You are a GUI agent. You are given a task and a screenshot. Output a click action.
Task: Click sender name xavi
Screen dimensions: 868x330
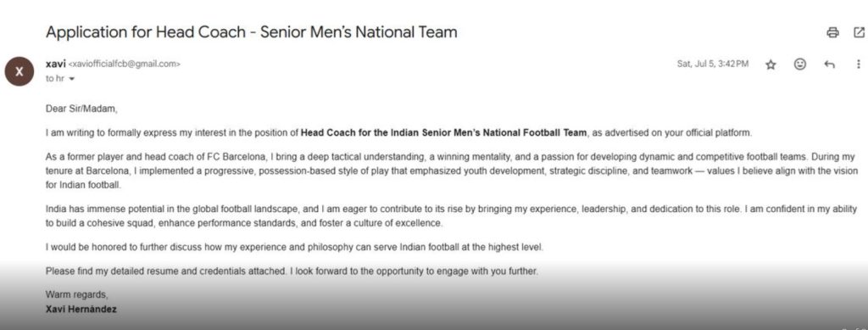tap(55, 64)
